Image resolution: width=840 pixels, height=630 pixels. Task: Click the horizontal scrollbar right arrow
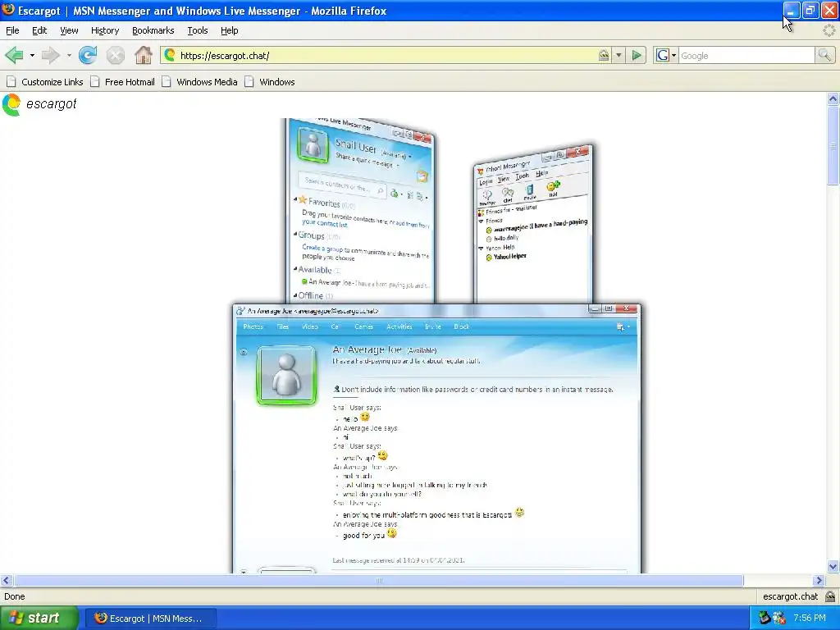[819, 580]
